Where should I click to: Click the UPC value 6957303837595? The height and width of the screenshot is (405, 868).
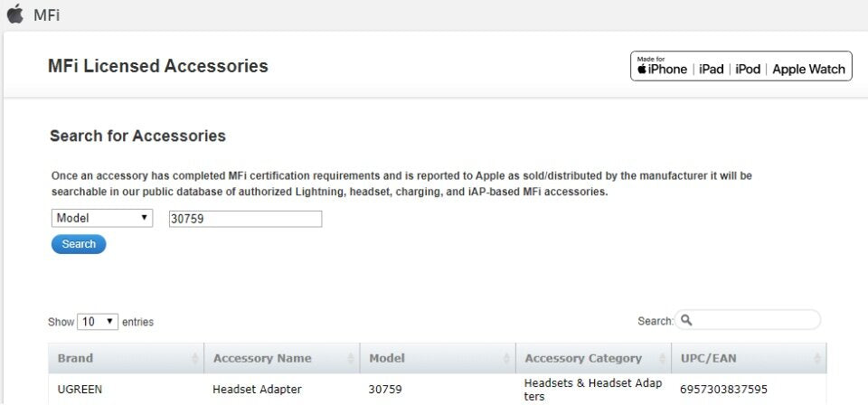click(x=723, y=390)
